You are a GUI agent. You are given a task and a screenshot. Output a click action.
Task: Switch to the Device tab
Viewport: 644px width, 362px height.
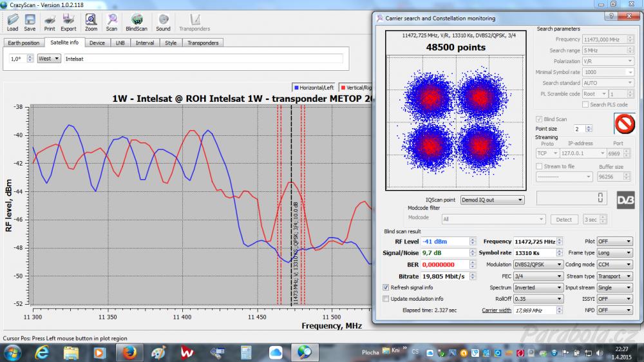[x=97, y=43]
